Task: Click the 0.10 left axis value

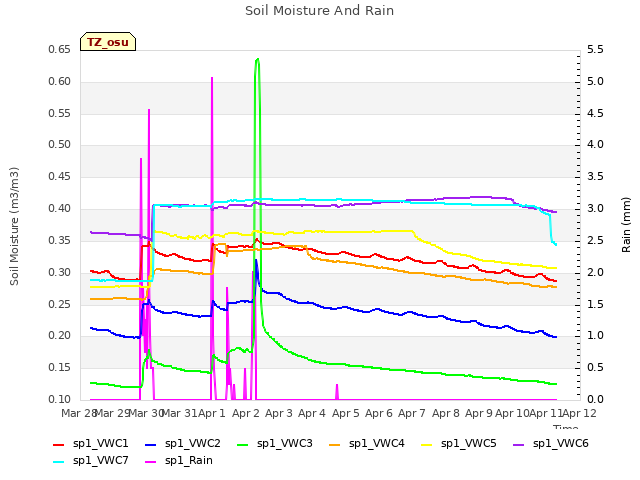Action: coord(60,399)
